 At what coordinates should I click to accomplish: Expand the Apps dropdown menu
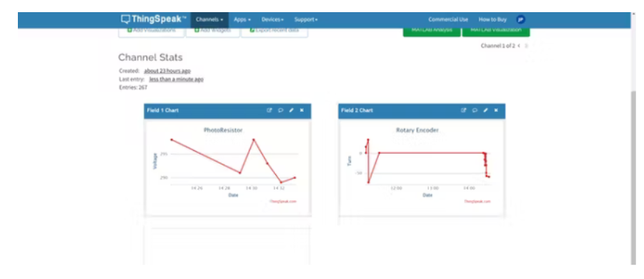tap(242, 20)
